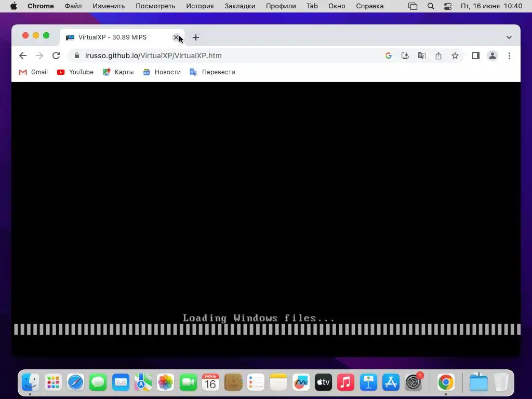Image resolution: width=532 pixels, height=399 pixels.
Task: Open the Chrome application menu
Action: click(x=41, y=6)
